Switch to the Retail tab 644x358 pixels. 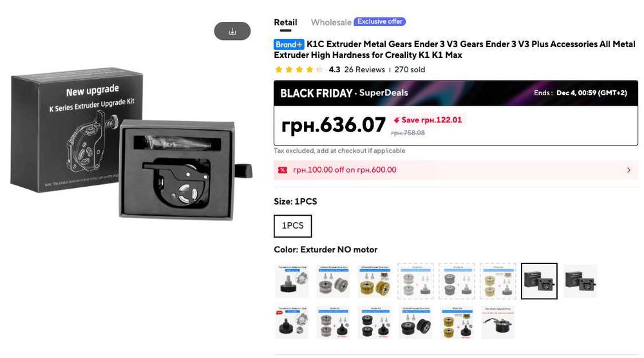coord(285,23)
